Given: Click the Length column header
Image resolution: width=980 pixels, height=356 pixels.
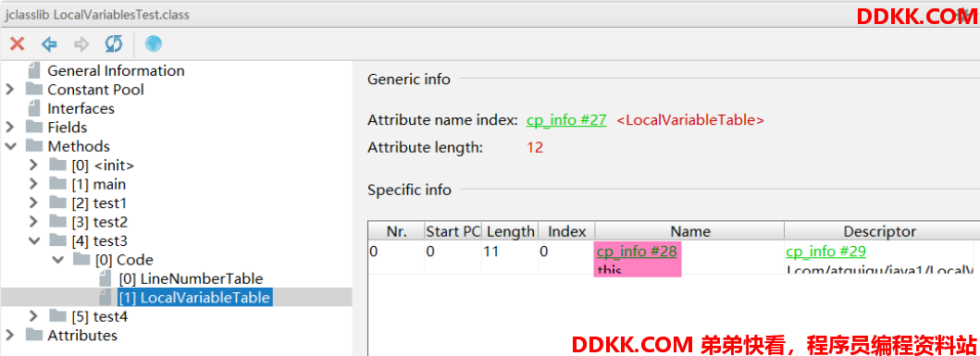Looking at the screenshot, I should tap(510, 232).
